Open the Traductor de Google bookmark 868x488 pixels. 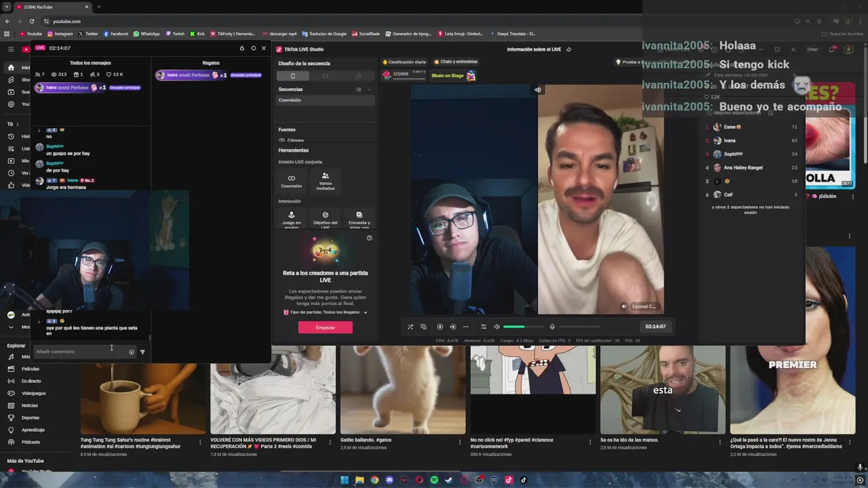[x=324, y=33]
